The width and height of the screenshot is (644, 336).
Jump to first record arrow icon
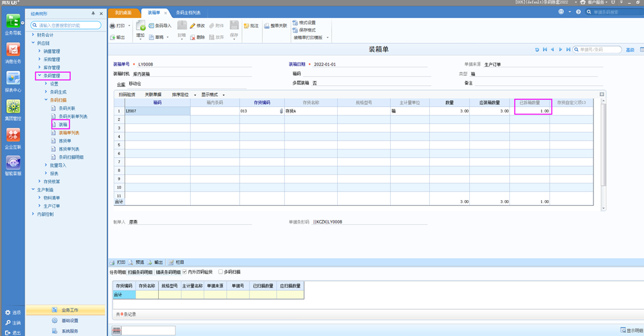tap(545, 49)
